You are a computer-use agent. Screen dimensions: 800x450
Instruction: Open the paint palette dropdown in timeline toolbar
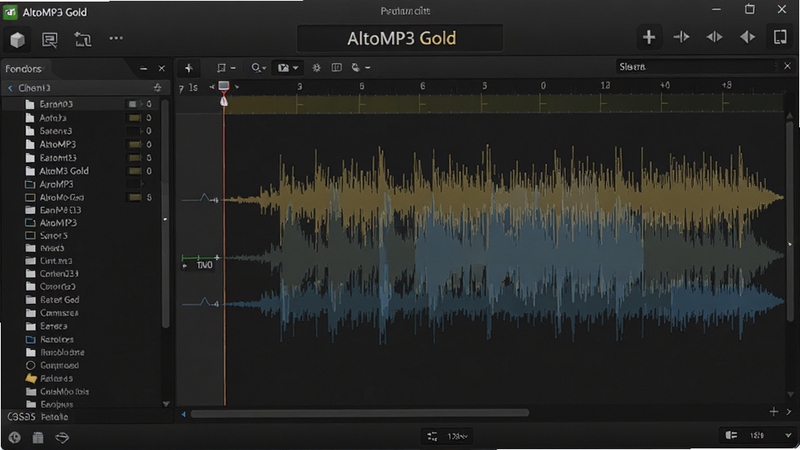pyautogui.click(x=360, y=67)
